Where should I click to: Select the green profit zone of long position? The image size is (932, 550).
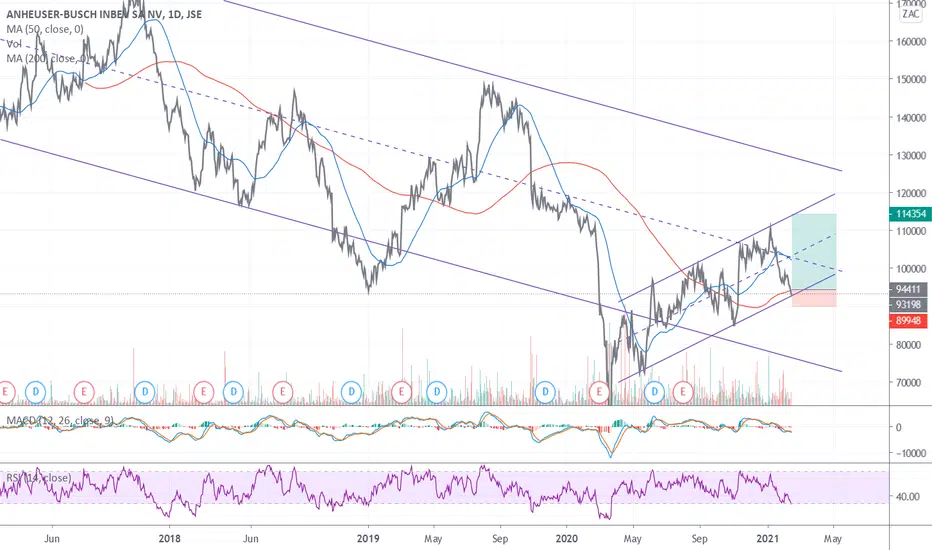814,251
